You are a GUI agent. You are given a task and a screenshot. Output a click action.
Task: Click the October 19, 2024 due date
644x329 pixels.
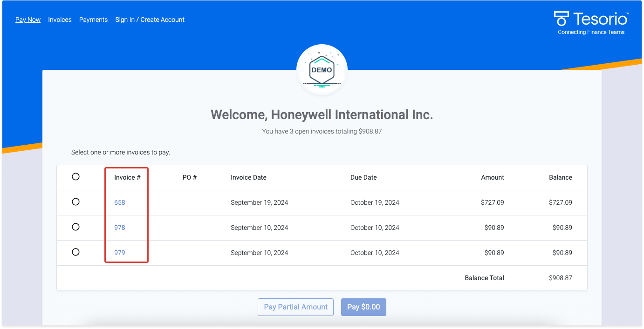tap(375, 202)
